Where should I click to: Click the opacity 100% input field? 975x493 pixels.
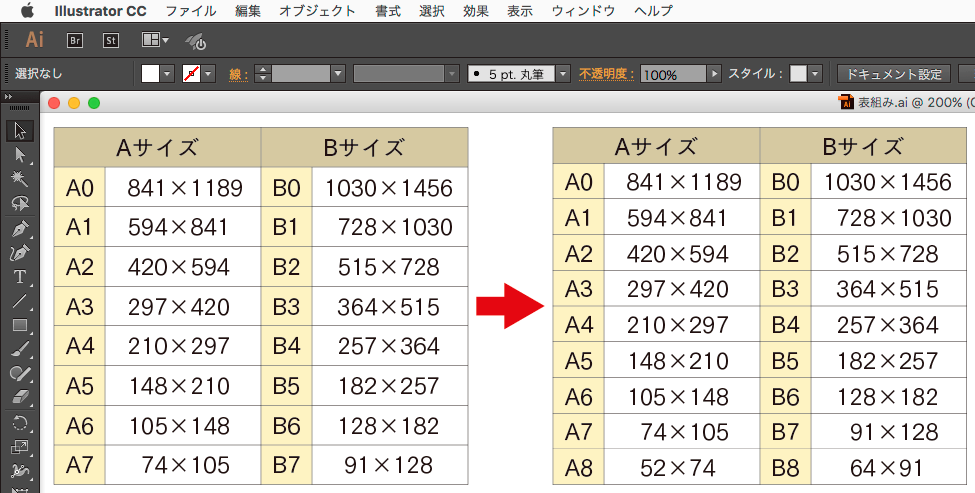click(x=673, y=75)
